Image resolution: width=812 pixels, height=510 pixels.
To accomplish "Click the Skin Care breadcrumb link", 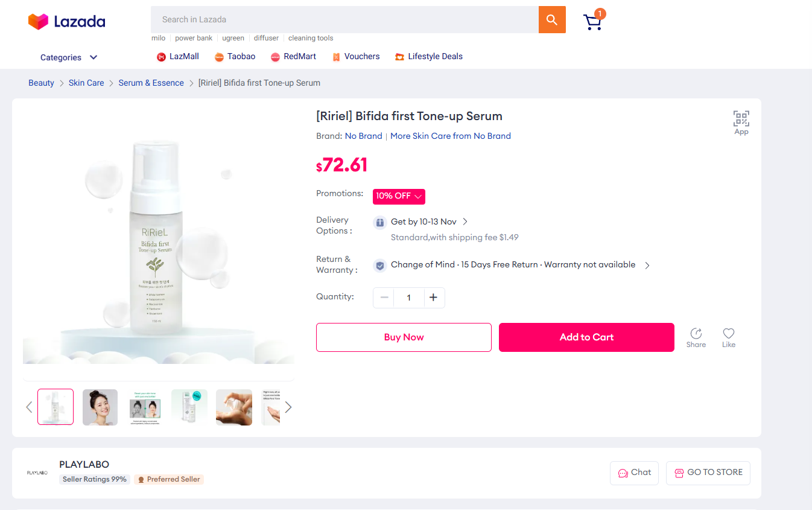I will click(x=86, y=83).
